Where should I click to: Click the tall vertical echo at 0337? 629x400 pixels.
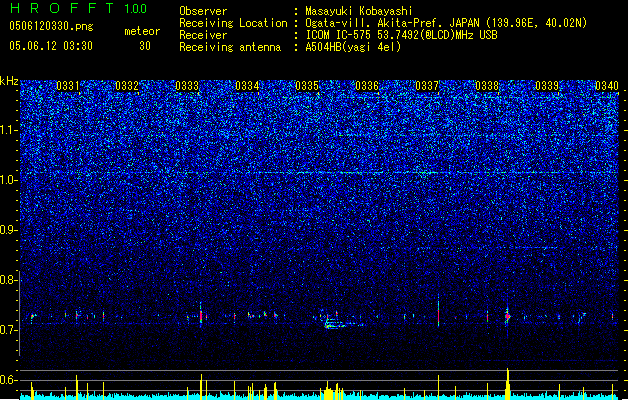coord(438,311)
